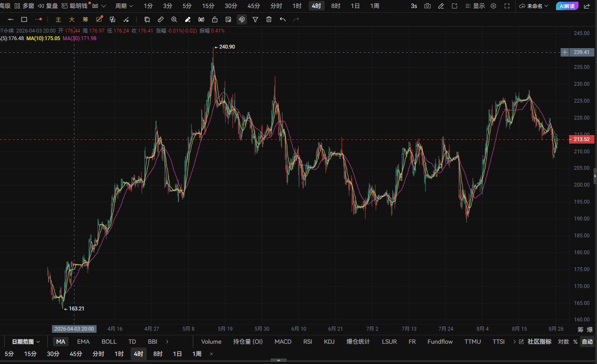Expand the 周期 period dropdown
Viewport: 597px width, 364px height.
click(124, 6)
